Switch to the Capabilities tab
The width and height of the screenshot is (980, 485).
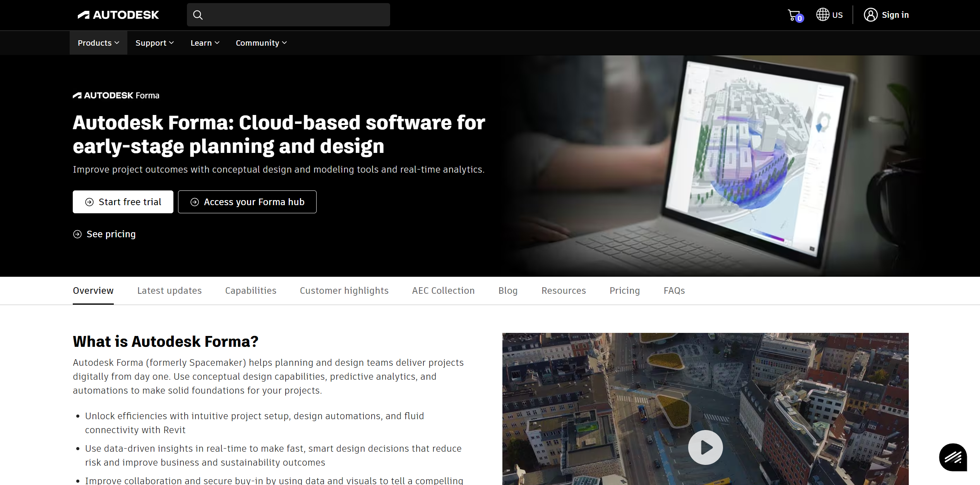pyautogui.click(x=250, y=290)
